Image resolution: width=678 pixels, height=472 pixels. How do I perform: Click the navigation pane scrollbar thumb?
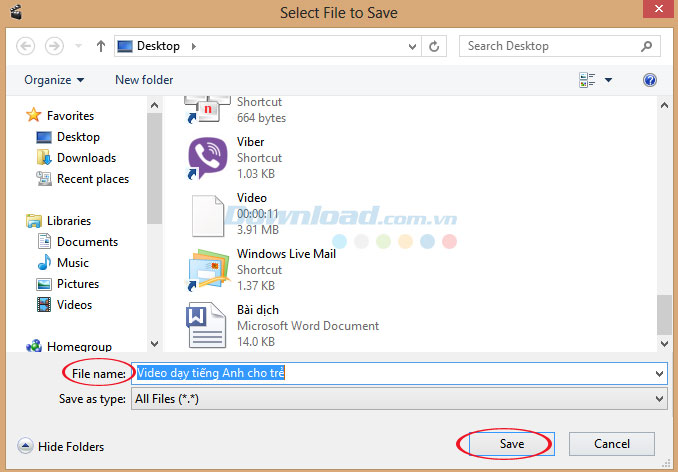(x=154, y=169)
